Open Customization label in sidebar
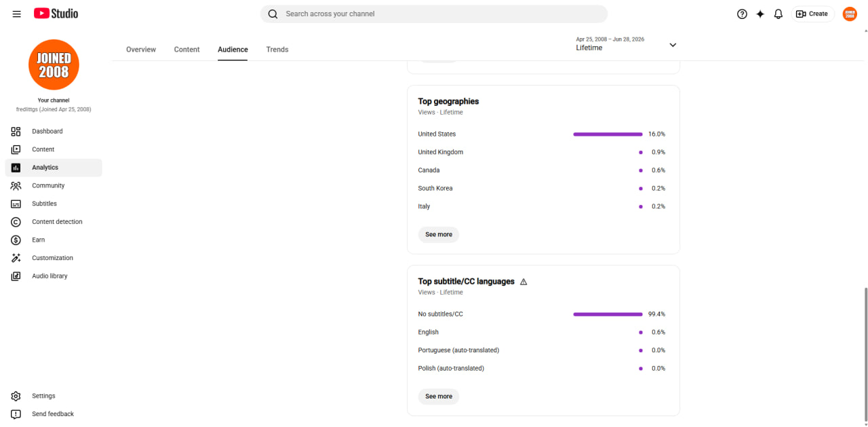The image size is (868, 427). 52,258
